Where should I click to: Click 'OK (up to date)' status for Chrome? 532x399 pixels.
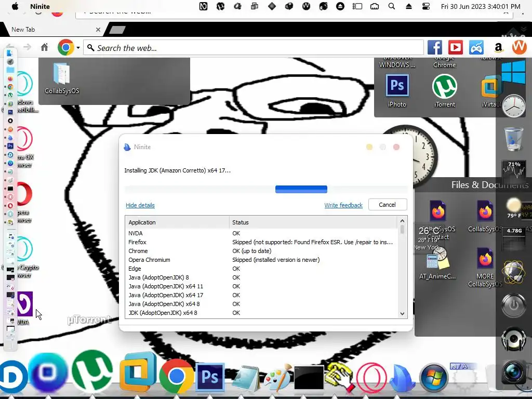coord(252,251)
